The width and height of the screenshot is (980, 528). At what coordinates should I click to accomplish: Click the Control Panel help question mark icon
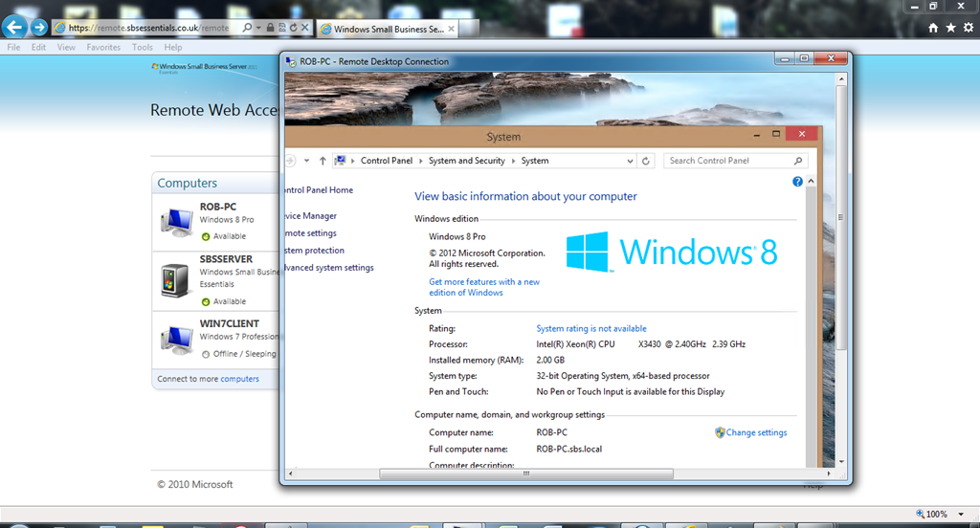coord(797,182)
